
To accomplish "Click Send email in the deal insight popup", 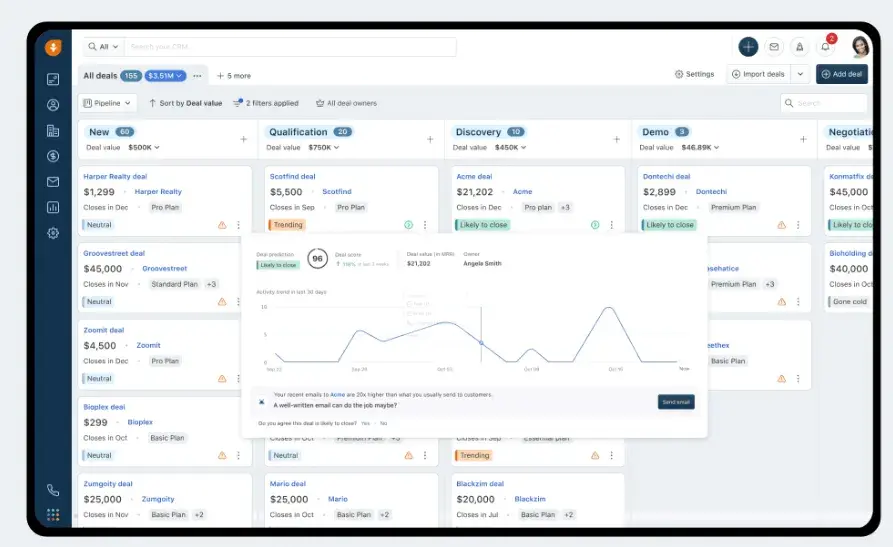I will point(676,402).
